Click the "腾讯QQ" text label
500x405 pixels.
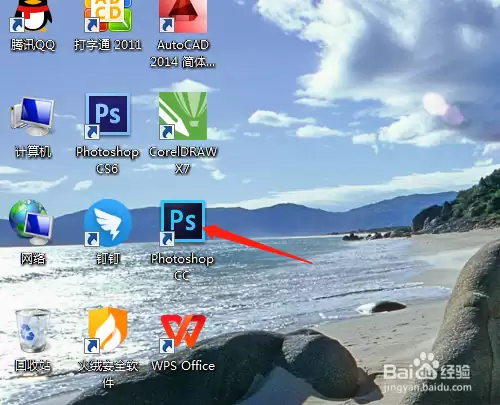[x=33, y=45]
